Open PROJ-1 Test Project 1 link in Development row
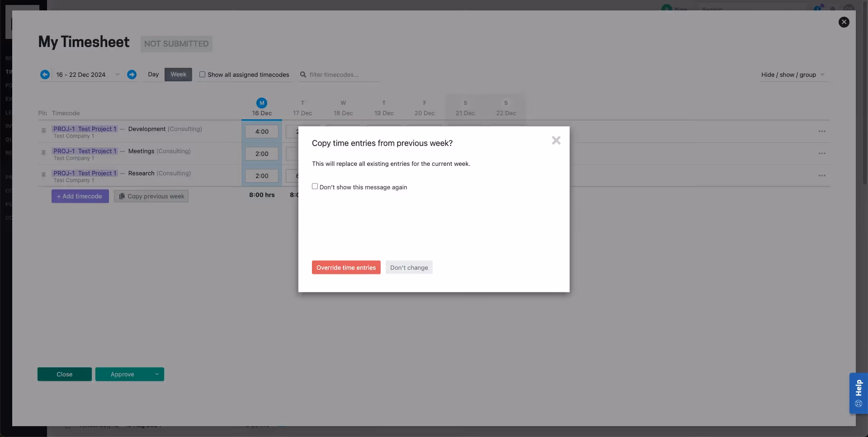The width and height of the screenshot is (868, 437). [x=85, y=129]
